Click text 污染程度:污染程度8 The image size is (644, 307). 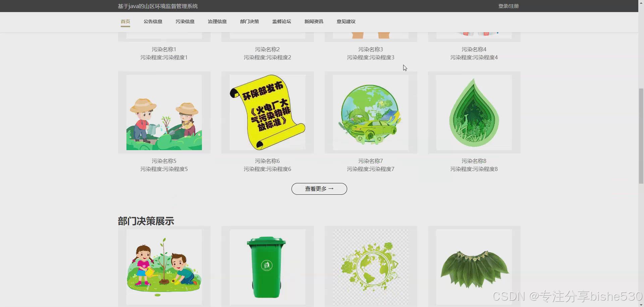pos(474,169)
